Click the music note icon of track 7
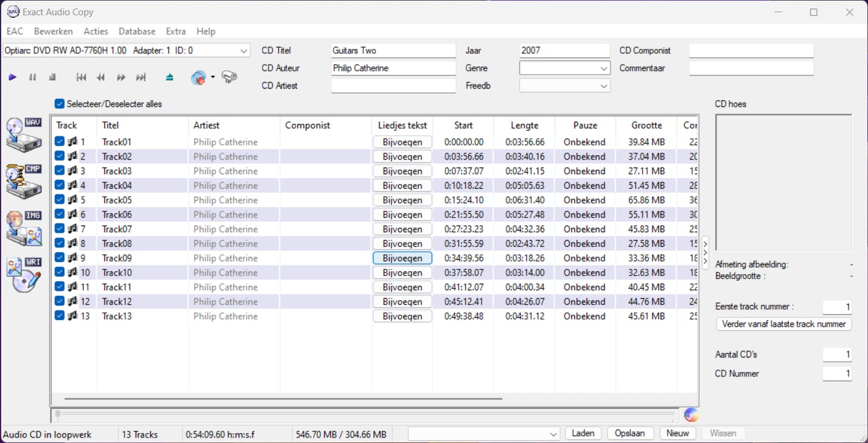The height and width of the screenshot is (443, 868). pyautogui.click(x=73, y=229)
